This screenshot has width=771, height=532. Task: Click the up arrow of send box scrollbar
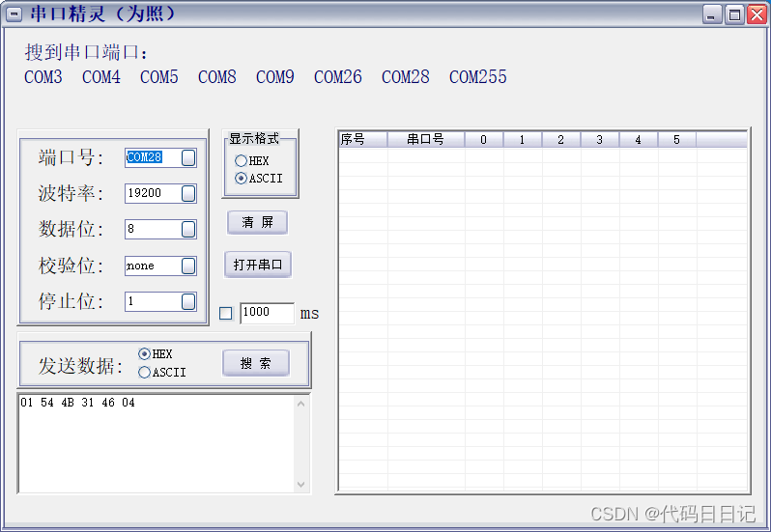tap(301, 404)
